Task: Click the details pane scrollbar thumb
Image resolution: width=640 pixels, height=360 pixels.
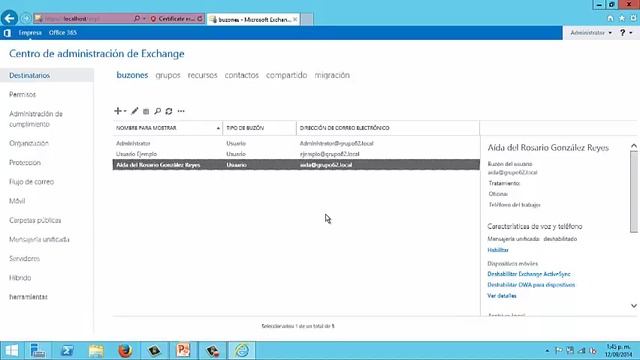Action: tap(633, 192)
